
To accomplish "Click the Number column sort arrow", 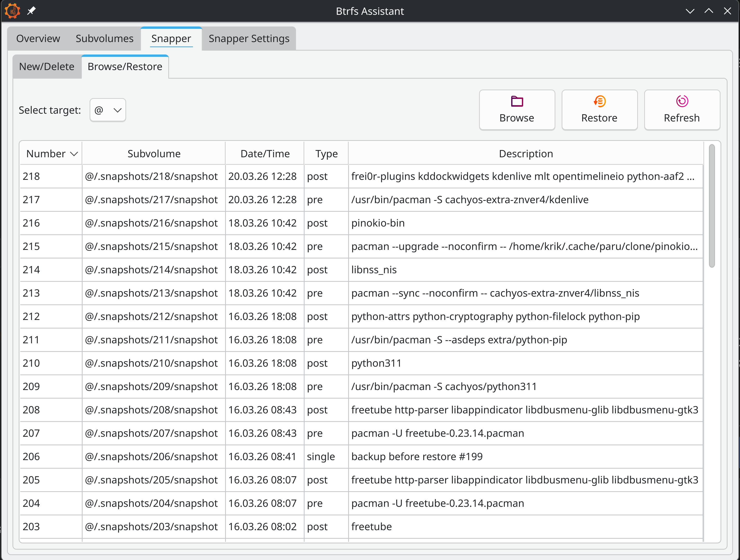I will click(x=74, y=154).
